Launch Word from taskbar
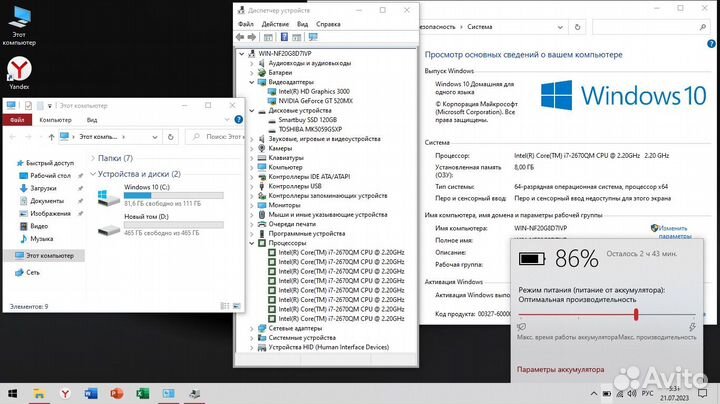The height and width of the screenshot is (404, 720). click(91, 393)
